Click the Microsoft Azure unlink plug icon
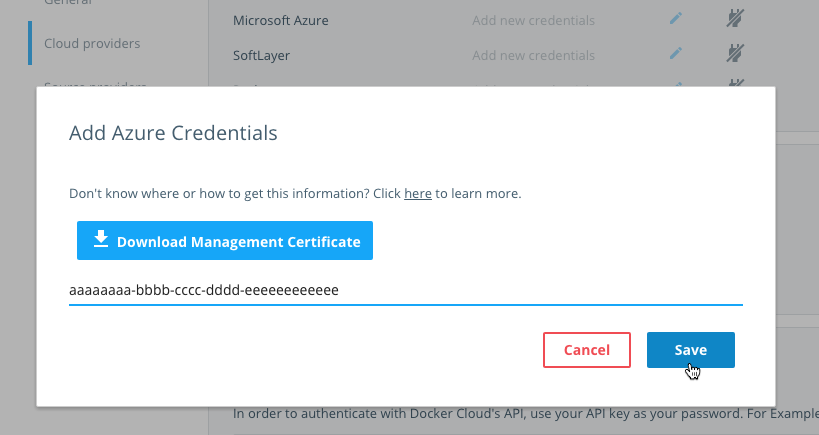The width and height of the screenshot is (819, 435). click(x=735, y=19)
